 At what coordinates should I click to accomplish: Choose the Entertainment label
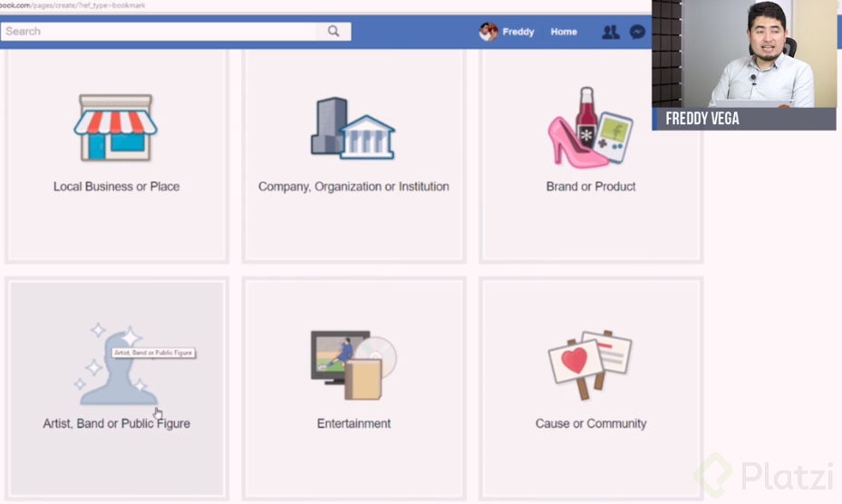click(x=353, y=423)
